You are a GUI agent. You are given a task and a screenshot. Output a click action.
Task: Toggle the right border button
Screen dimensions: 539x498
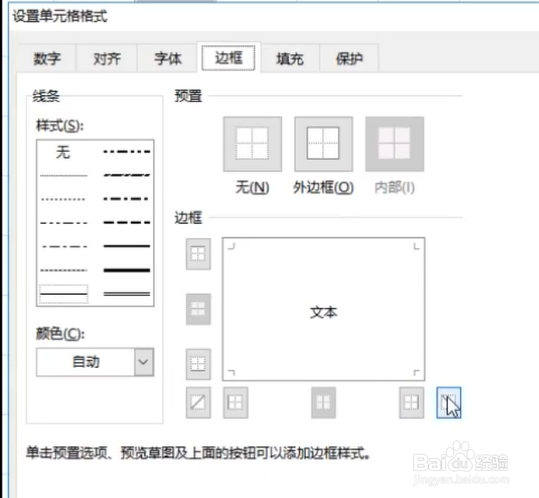tap(411, 402)
